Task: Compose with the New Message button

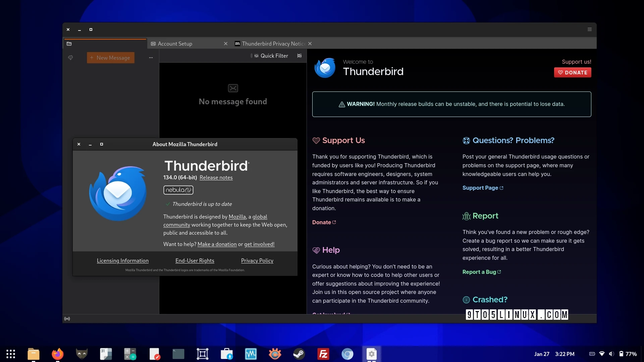Action: pyautogui.click(x=110, y=58)
